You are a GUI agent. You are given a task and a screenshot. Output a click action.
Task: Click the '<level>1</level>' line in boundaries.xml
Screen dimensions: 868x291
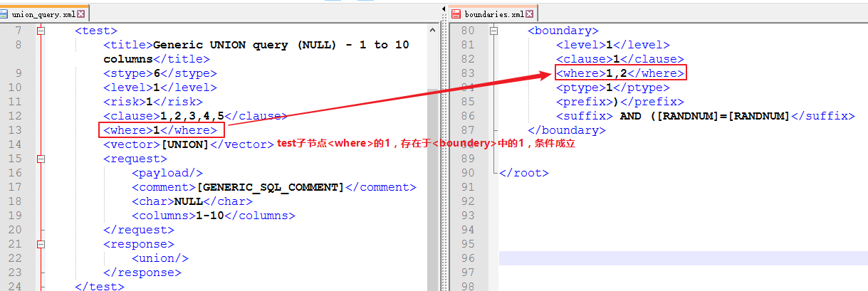[613, 45]
